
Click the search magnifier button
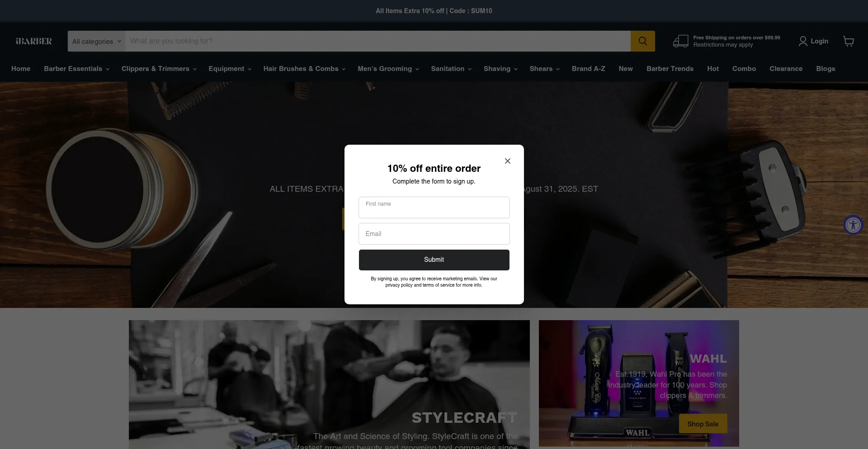pyautogui.click(x=642, y=41)
